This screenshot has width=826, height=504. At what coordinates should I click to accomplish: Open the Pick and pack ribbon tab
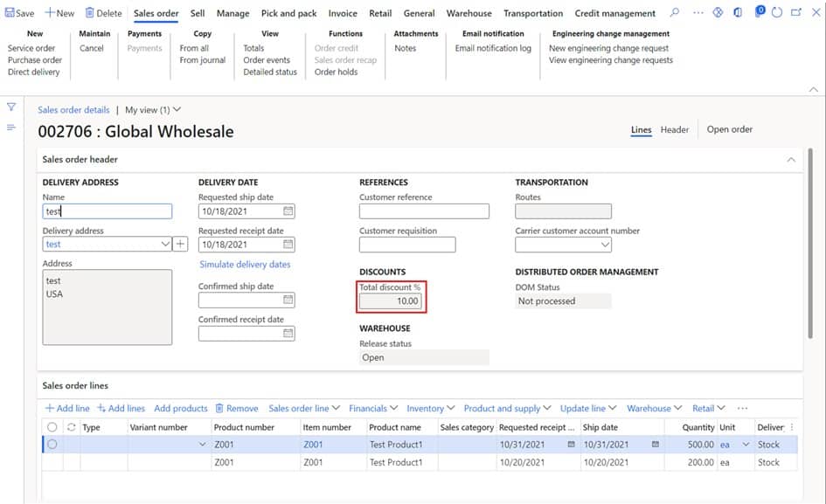288,13
